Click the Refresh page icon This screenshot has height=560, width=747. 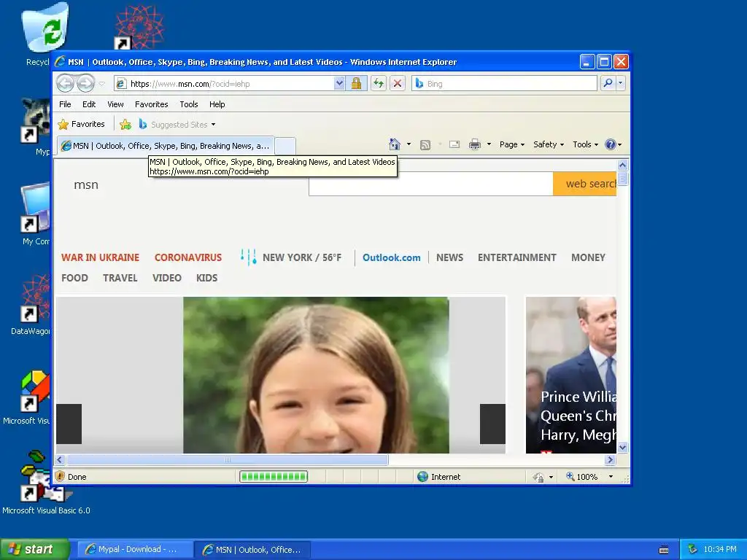379,83
